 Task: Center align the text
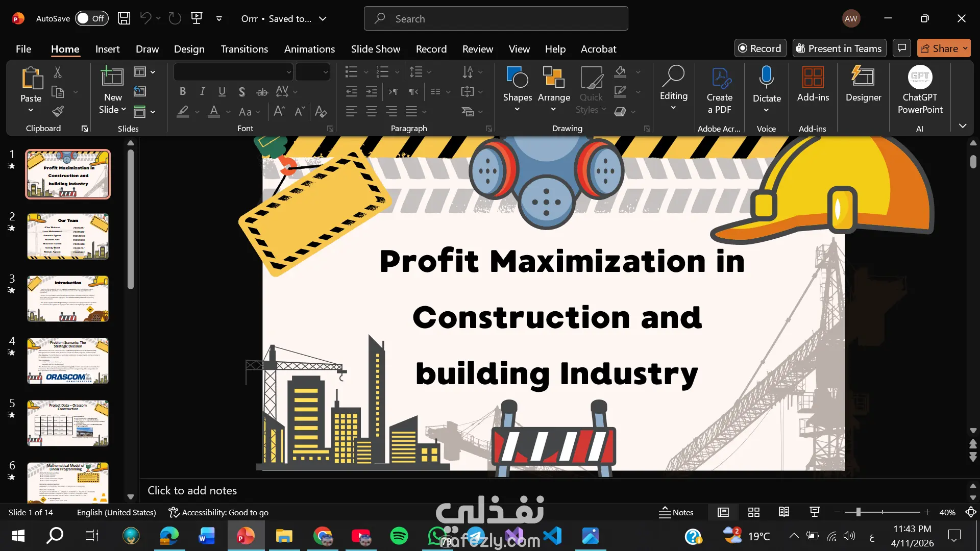point(372,111)
